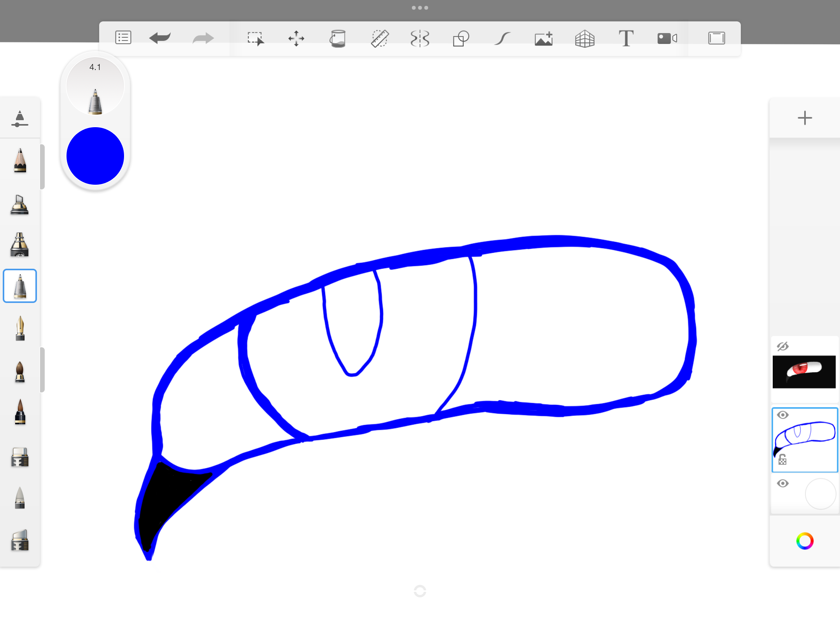The image size is (840, 630).
Task: Open the ruler tool
Action: coord(379,38)
